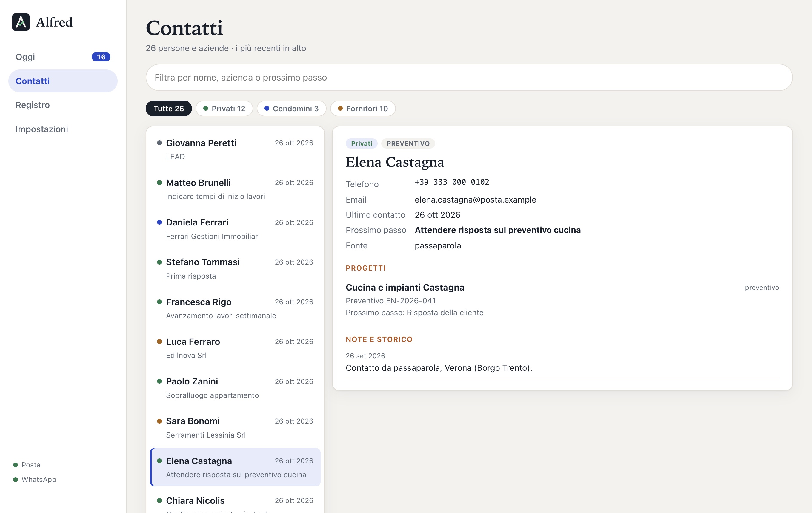Click the Contatti page heading
Screen dimensions: 812x513
(x=184, y=28)
